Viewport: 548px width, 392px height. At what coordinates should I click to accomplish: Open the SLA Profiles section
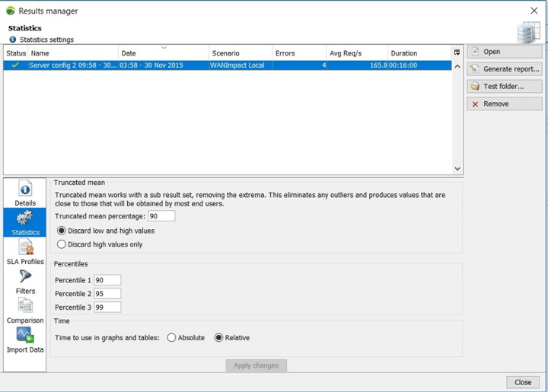(25, 251)
